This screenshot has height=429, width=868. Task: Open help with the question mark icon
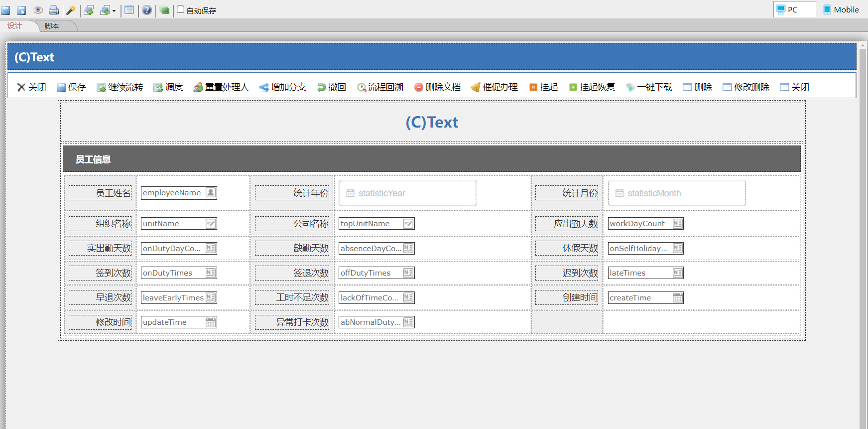(x=147, y=10)
